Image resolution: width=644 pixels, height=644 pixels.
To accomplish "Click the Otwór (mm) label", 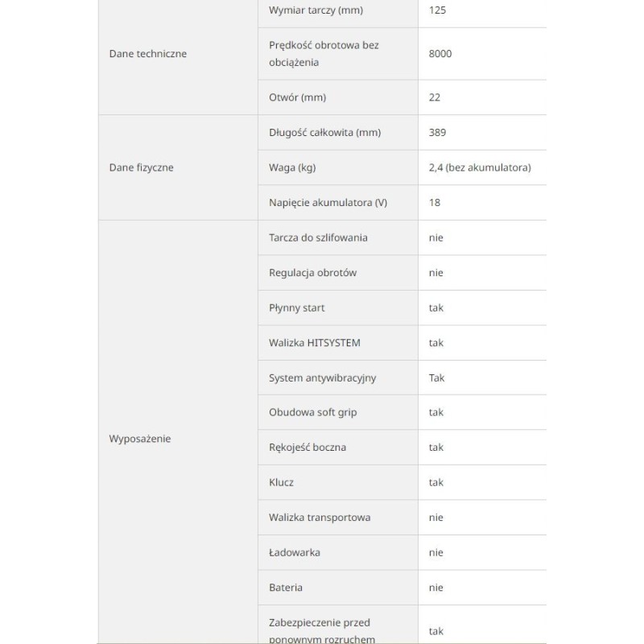I will [298, 97].
